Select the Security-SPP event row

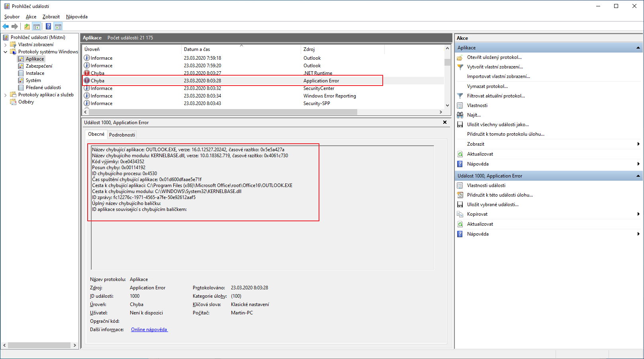pos(263,103)
